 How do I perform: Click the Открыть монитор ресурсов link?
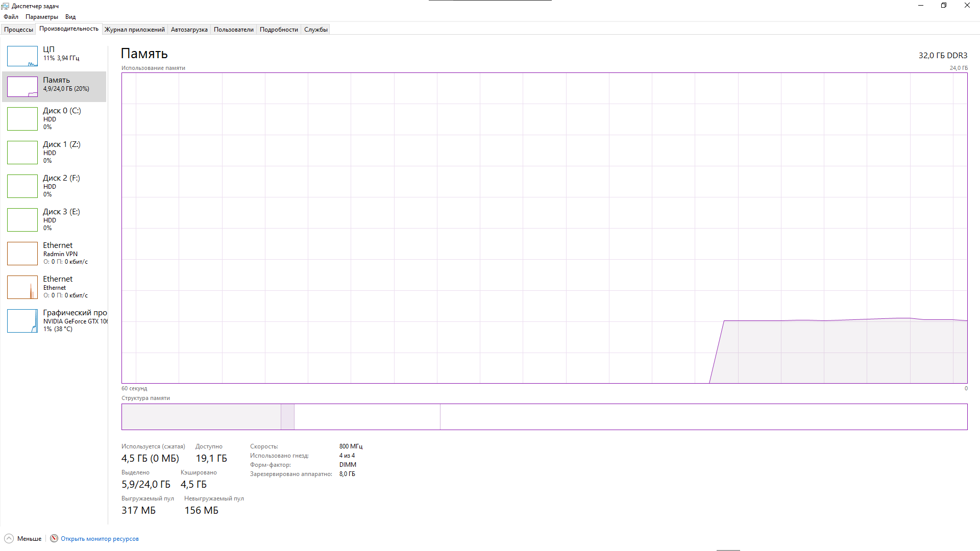(100, 539)
